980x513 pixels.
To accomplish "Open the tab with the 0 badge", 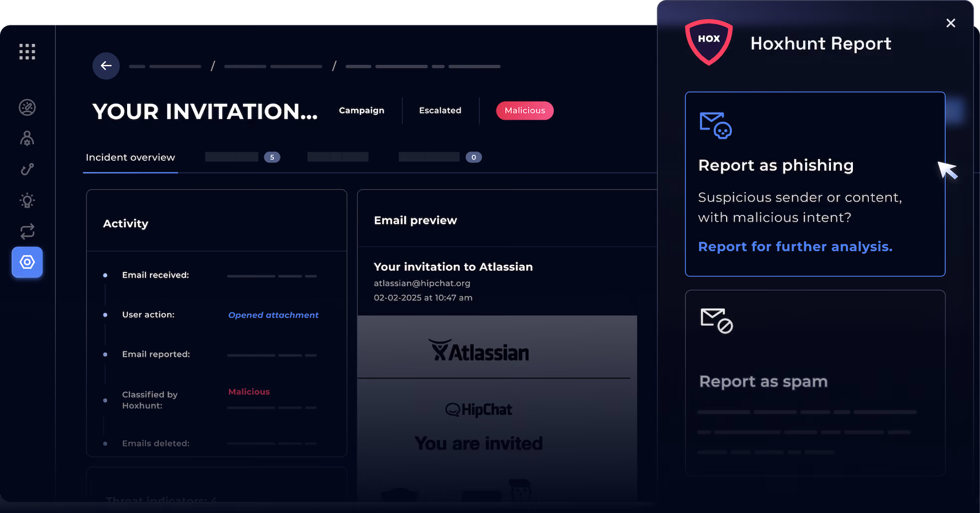I will point(440,157).
